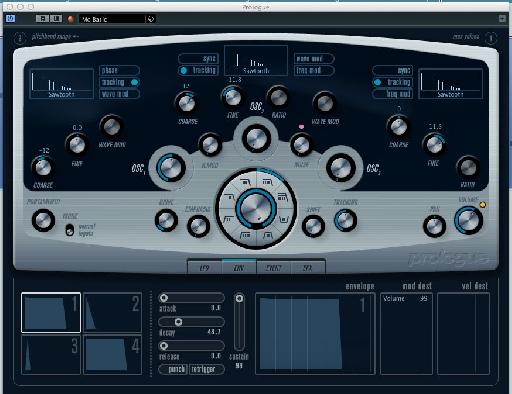Select envelope 4 thumbnail
The height and width of the screenshot is (394, 512).
tap(112, 354)
